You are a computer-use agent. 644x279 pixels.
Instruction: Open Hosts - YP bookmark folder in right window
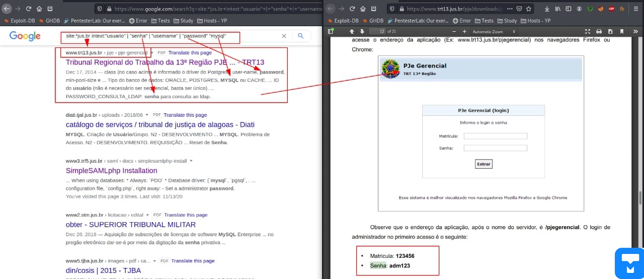coord(536,21)
